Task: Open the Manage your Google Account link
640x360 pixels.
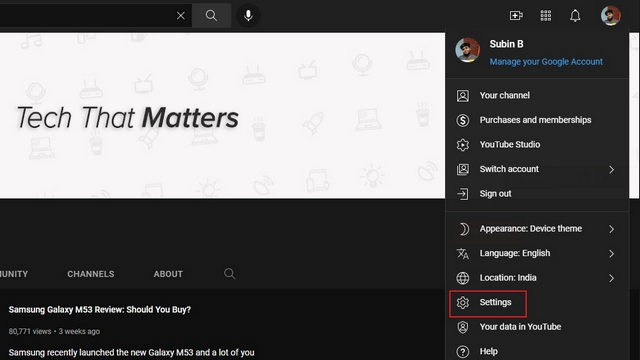Action: pyautogui.click(x=546, y=62)
